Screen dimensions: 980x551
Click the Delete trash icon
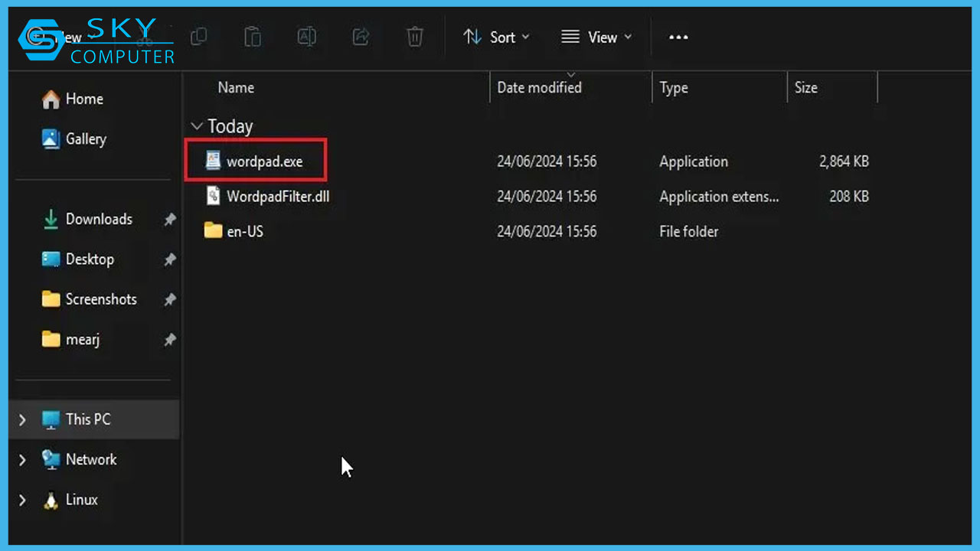[414, 37]
